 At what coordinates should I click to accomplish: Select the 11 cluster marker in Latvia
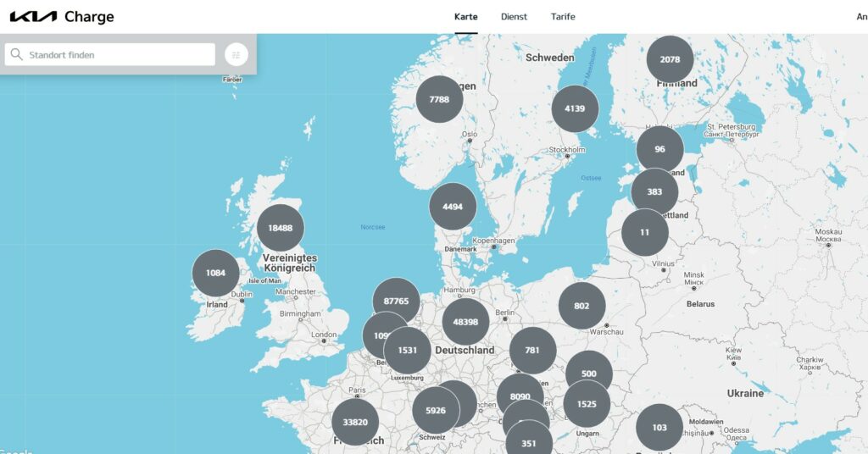point(645,232)
